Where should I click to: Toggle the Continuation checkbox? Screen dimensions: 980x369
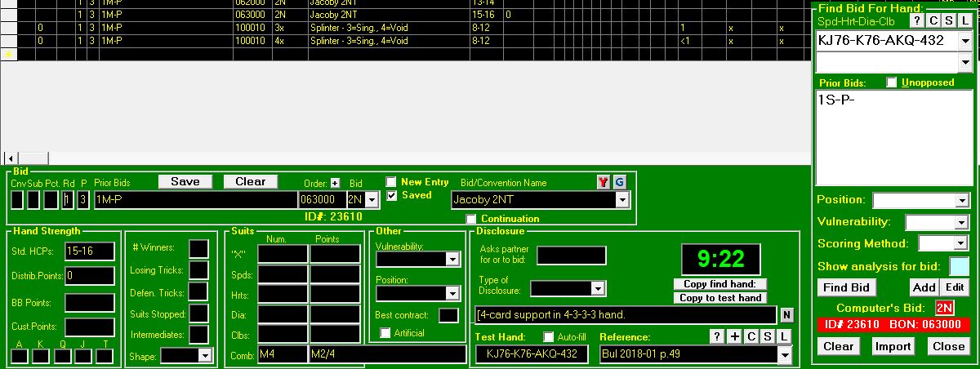pyautogui.click(x=471, y=219)
